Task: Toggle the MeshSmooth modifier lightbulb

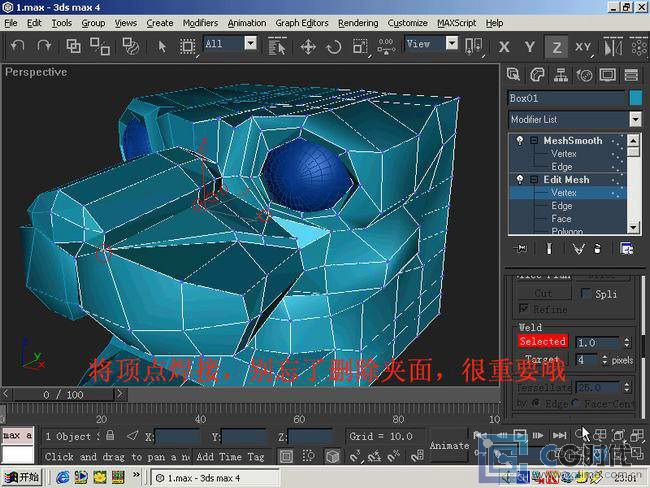Action: tap(520, 141)
